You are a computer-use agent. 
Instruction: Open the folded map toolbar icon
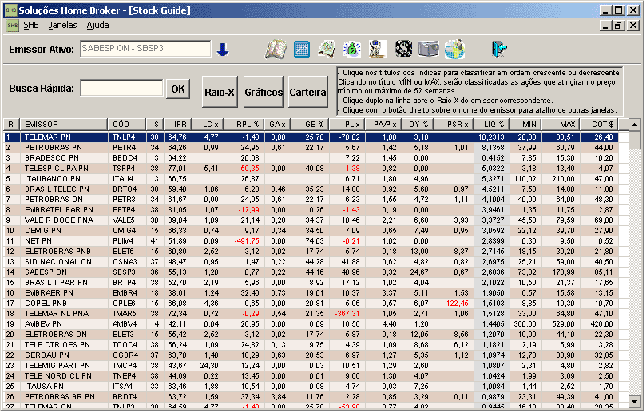[x=276, y=49]
